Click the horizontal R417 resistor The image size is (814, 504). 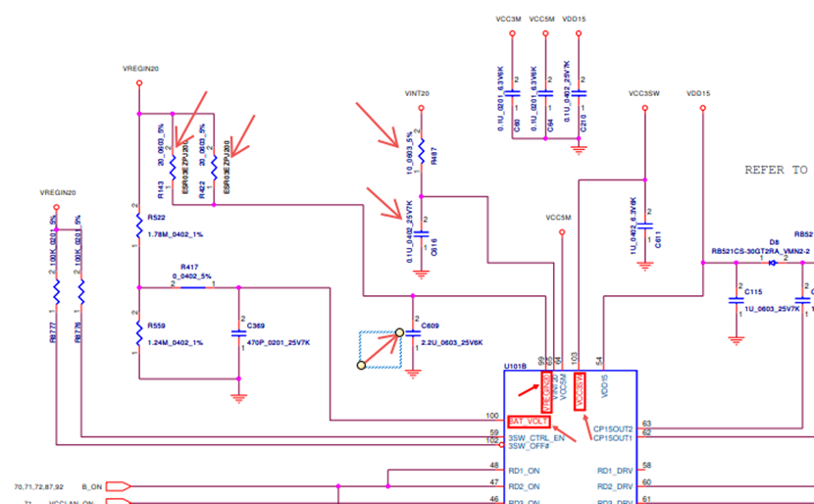(x=192, y=287)
